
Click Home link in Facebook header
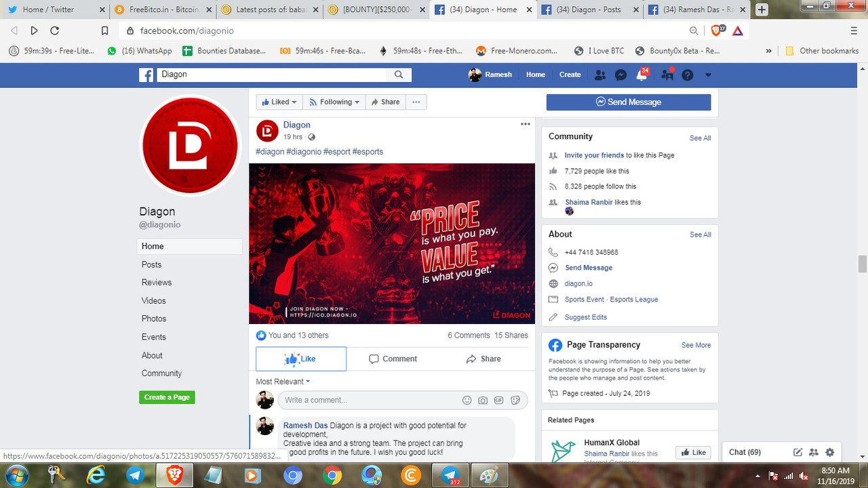pos(536,75)
